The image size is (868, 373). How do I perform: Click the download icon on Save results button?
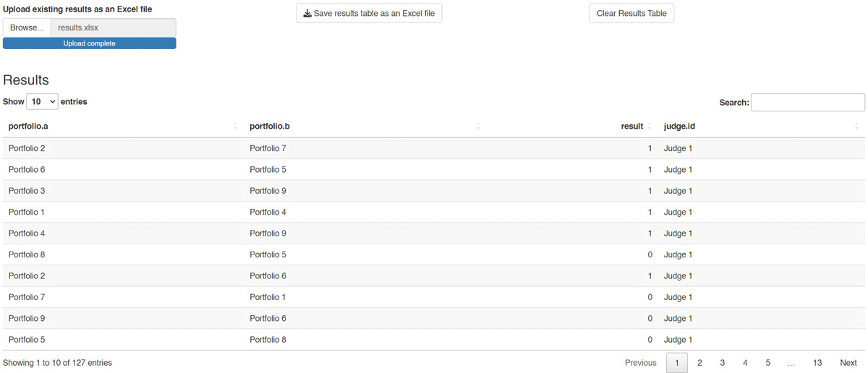coord(307,13)
